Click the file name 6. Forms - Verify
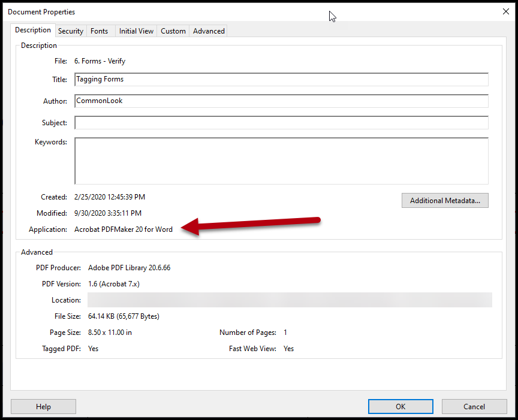This screenshot has width=518, height=420. pos(100,61)
